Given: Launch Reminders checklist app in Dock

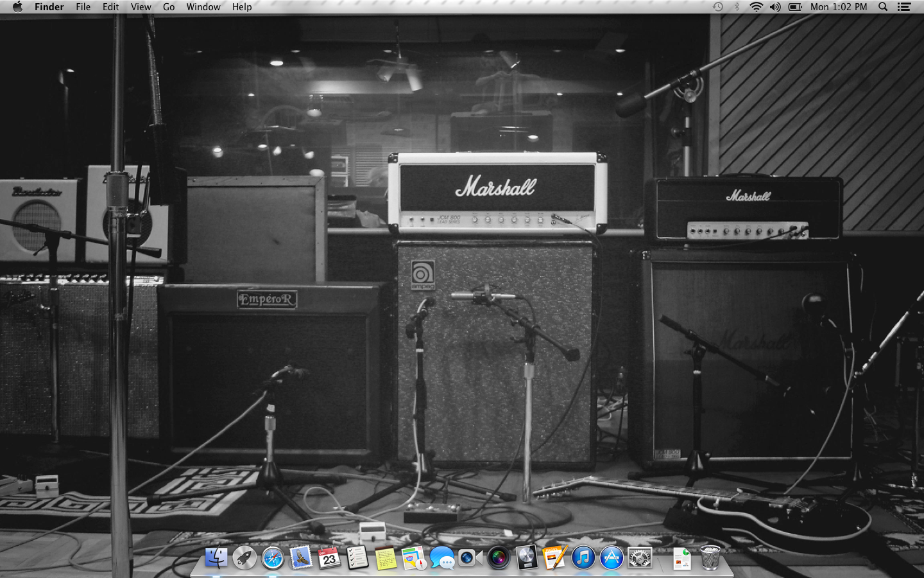Looking at the screenshot, I should pos(357,557).
